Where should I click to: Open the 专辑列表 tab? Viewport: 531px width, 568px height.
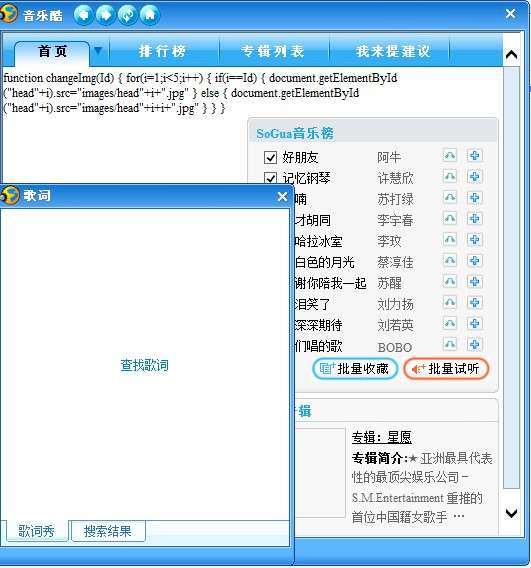coord(273,51)
